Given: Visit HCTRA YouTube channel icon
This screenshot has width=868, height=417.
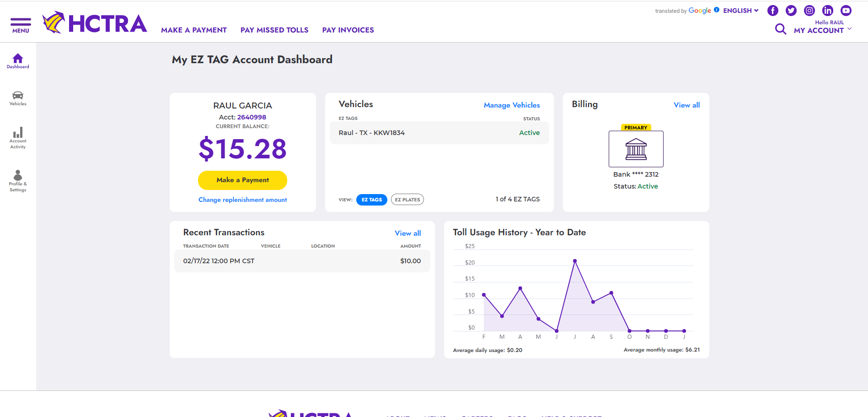Looking at the screenshot, I should pos(846,11).
